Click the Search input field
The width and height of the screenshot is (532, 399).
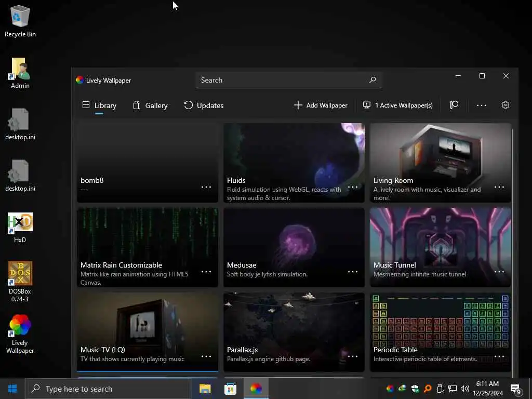point(288,80)
